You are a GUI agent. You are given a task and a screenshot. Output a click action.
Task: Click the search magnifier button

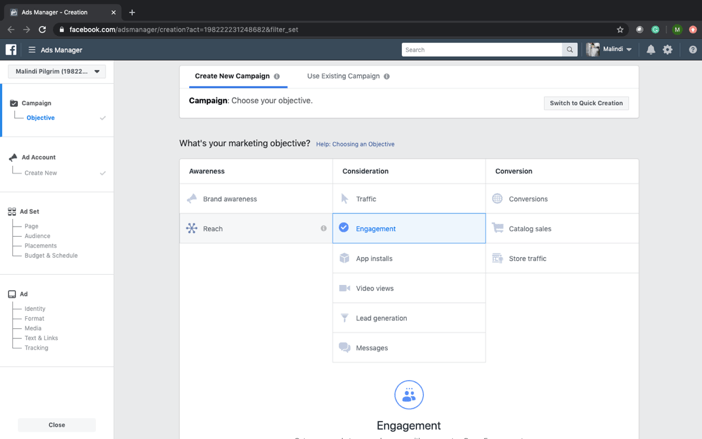click(x=570, y=49)
